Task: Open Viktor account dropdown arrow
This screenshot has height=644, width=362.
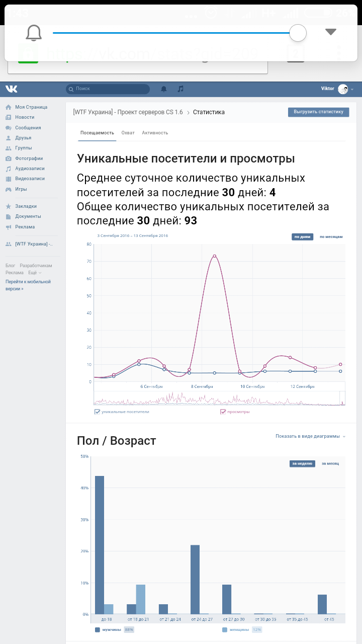Action: coord(352,90)
